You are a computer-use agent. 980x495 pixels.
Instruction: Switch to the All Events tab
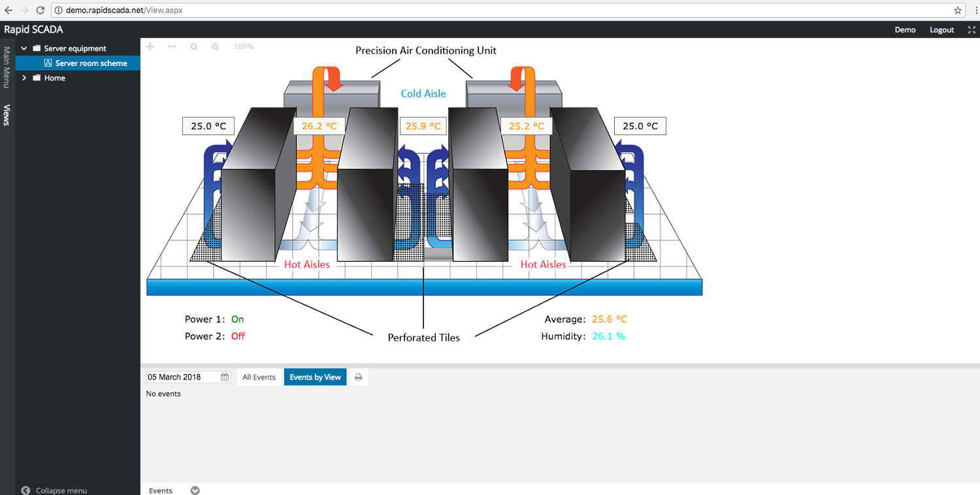click(259, 377)
